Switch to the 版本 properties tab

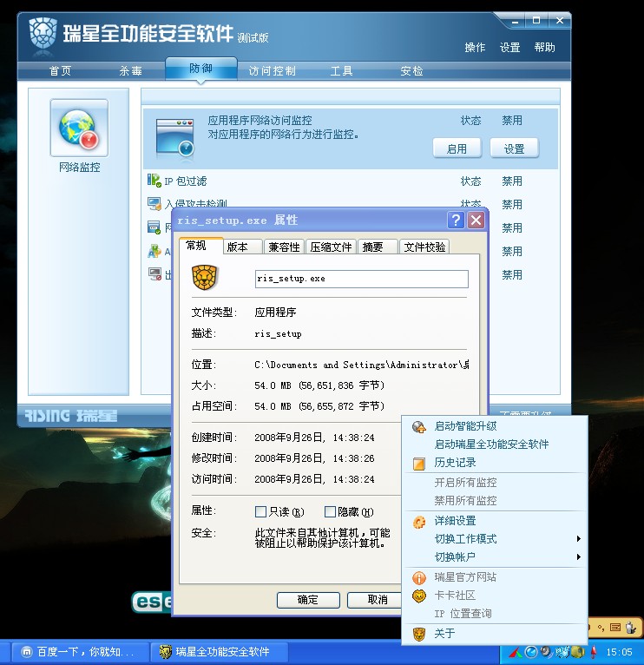point(242,247)
